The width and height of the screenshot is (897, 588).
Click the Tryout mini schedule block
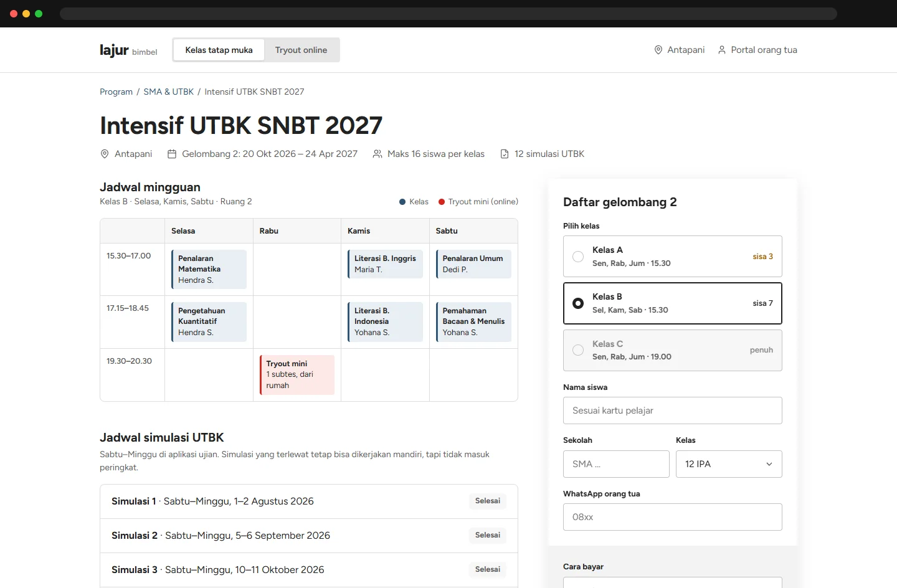coord(297,374)
